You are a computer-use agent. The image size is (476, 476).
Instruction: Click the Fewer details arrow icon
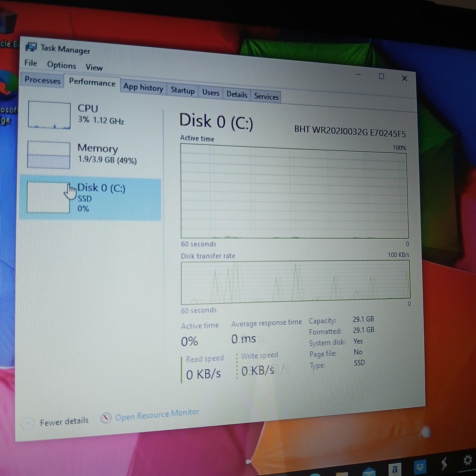28,424
